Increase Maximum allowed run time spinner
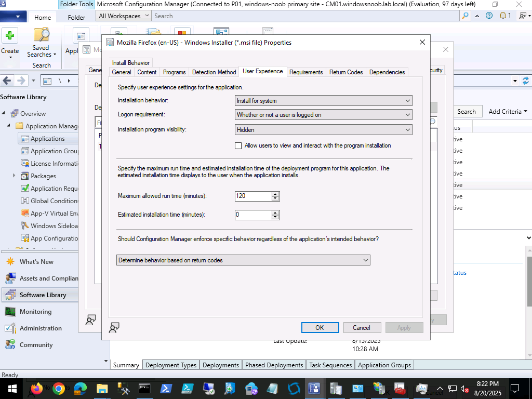This screenshot has height=399, width=532. coord(275,194)
